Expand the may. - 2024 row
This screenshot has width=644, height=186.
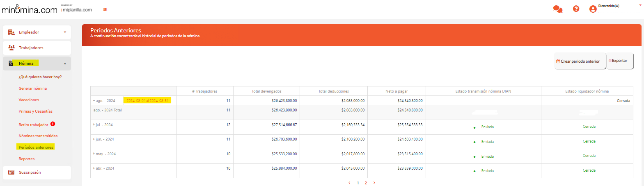pyautogui.click(x=94, y=154)
